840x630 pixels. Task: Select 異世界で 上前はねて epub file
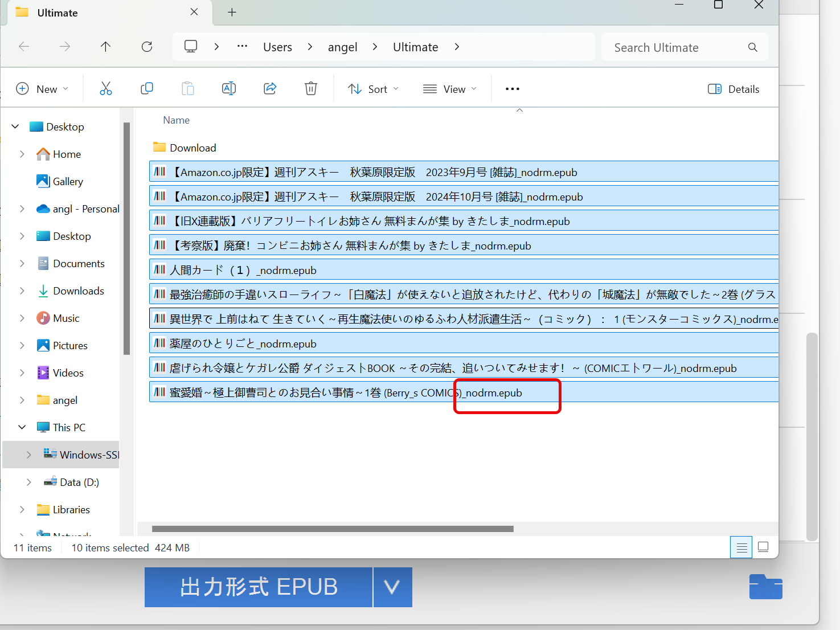tap(464, 319)
